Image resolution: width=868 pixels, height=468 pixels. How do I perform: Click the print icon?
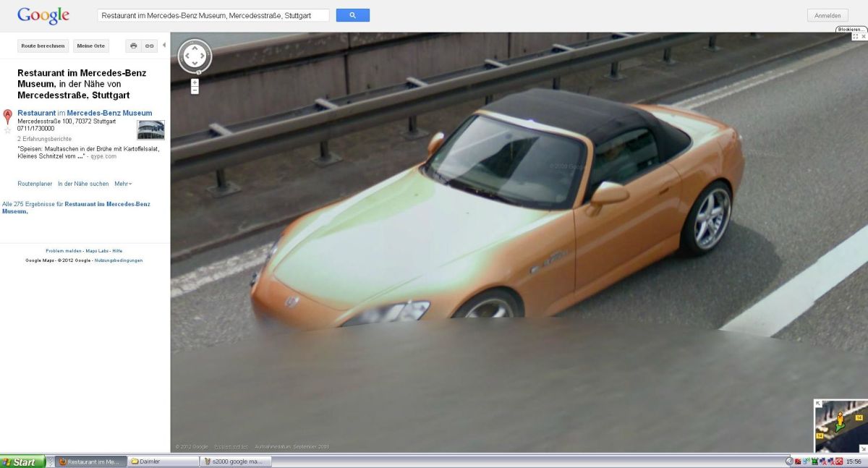click(x=133, y=46)
